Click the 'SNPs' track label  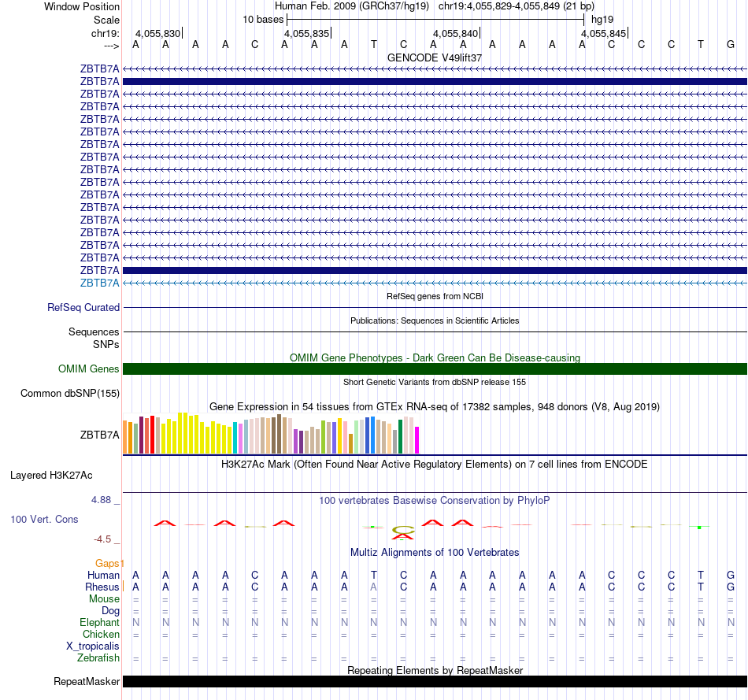pyautogui.click(x=106, y=345)
